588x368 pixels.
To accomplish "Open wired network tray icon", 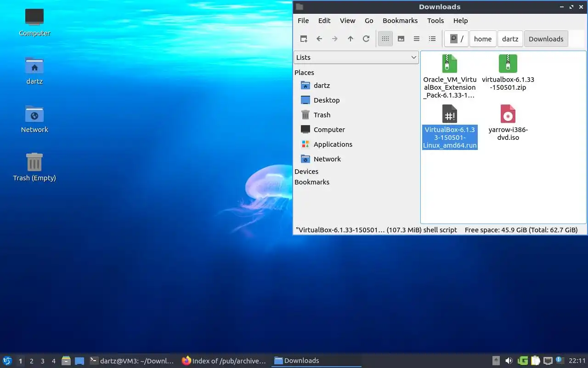I will click(548, 361).
